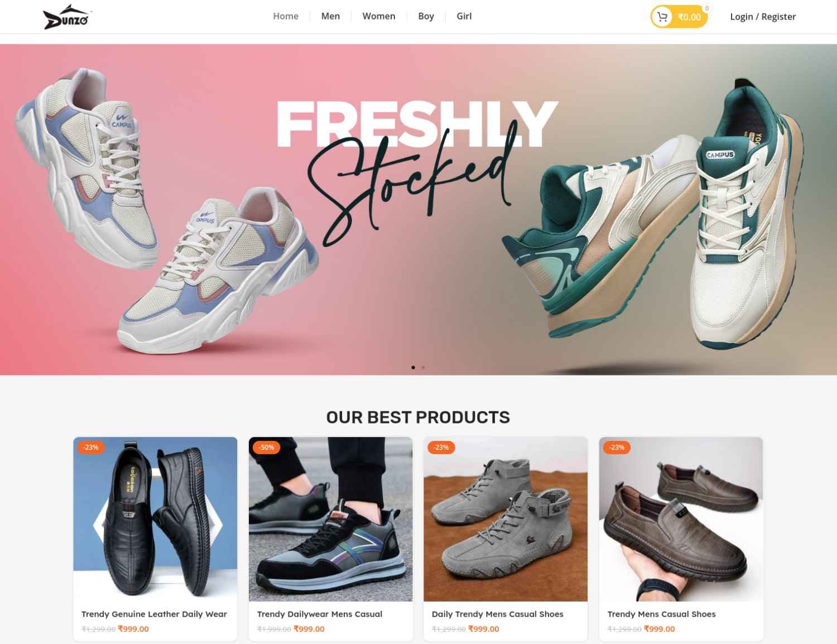Open the Girl category menu
The width and height of the screenshot is (837, 644).
(x=464, y=16)
